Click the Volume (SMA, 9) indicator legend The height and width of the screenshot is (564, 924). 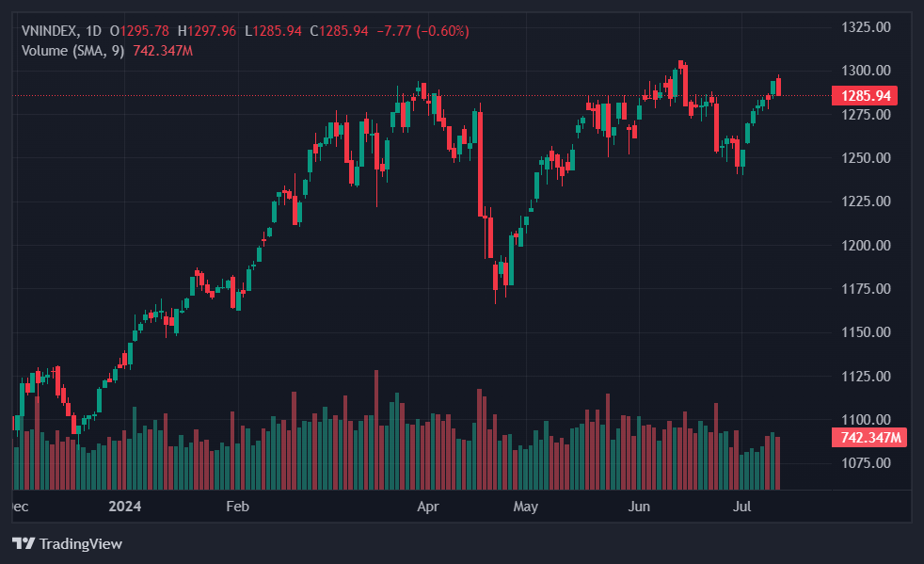[x=72, y=50]
